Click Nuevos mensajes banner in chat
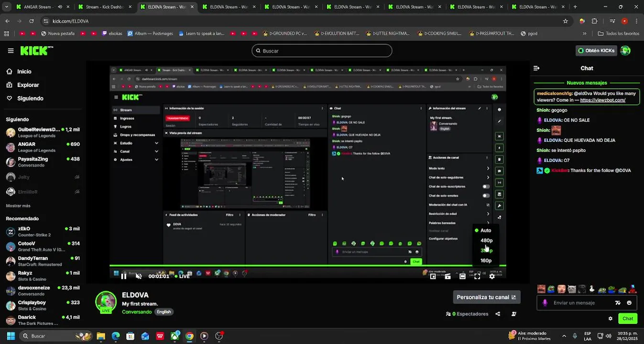The width and height of the screenshot is (644, 344). [587, 83]
